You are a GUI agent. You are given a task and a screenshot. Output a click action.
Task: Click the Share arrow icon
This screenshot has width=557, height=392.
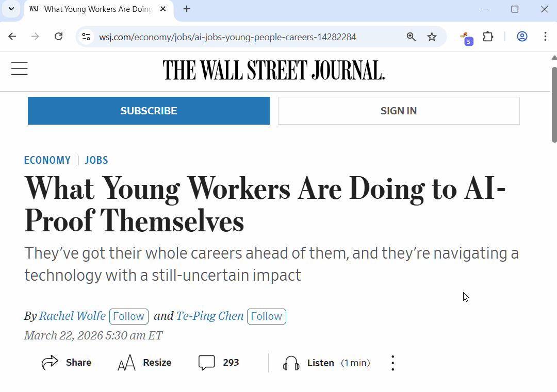pos(50,363)
